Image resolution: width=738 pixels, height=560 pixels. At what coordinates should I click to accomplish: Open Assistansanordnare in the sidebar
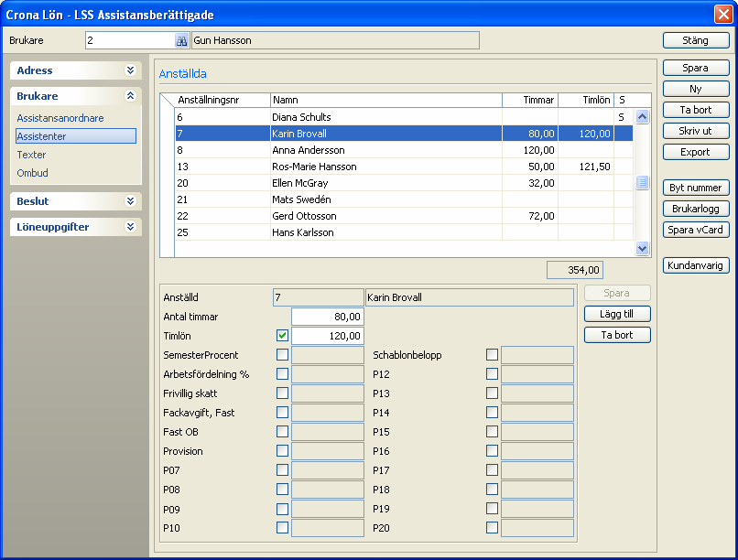(60, 118)
